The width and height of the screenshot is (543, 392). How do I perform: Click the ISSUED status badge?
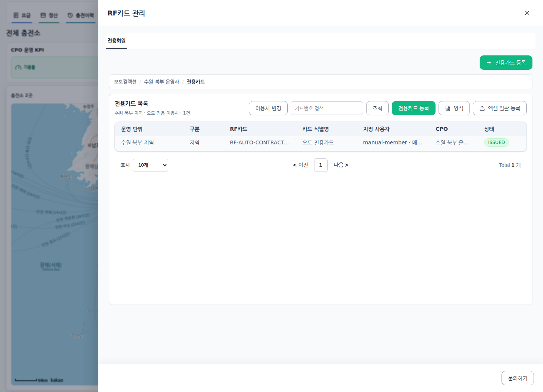(496, 142)
